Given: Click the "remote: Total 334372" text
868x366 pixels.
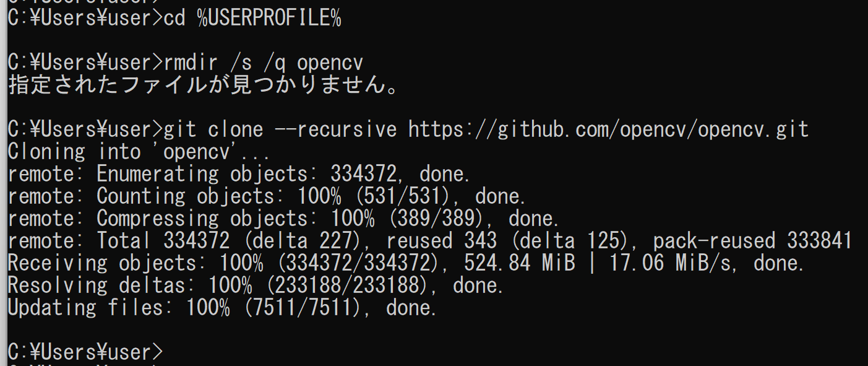Looking at the screenshot, I should point(119,241).
